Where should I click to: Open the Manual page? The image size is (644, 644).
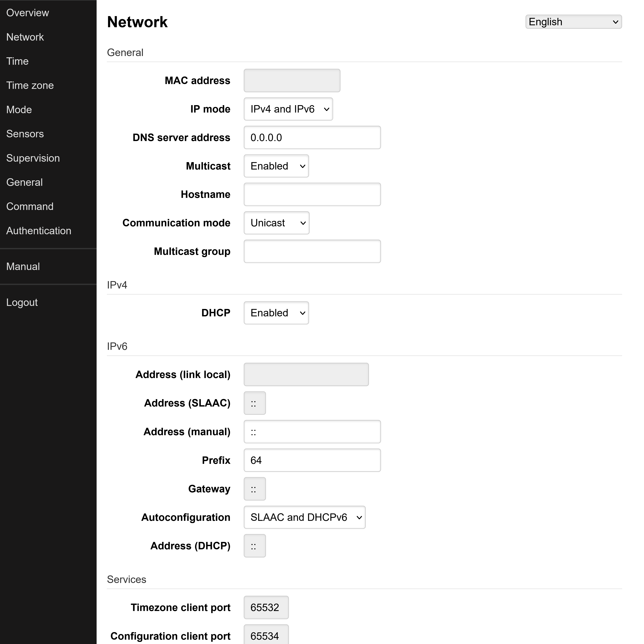coord(22,266)
